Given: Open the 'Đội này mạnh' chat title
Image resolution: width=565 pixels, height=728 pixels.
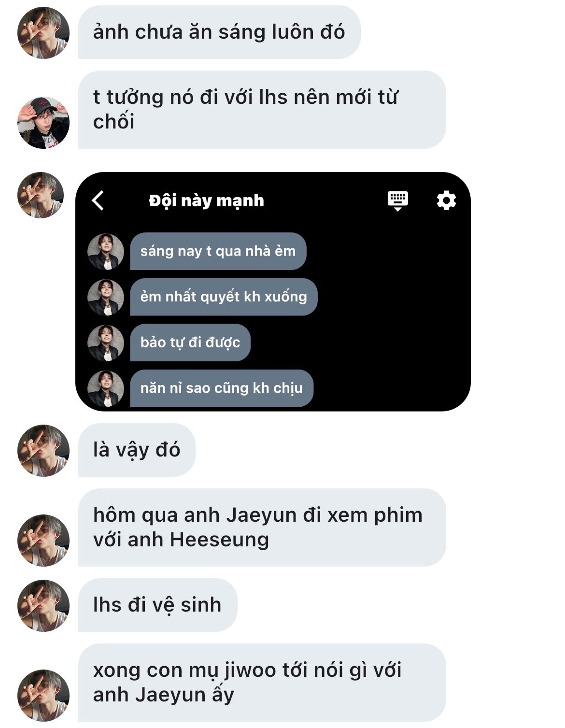Looking at the screenshot, I should pos(207,200).
